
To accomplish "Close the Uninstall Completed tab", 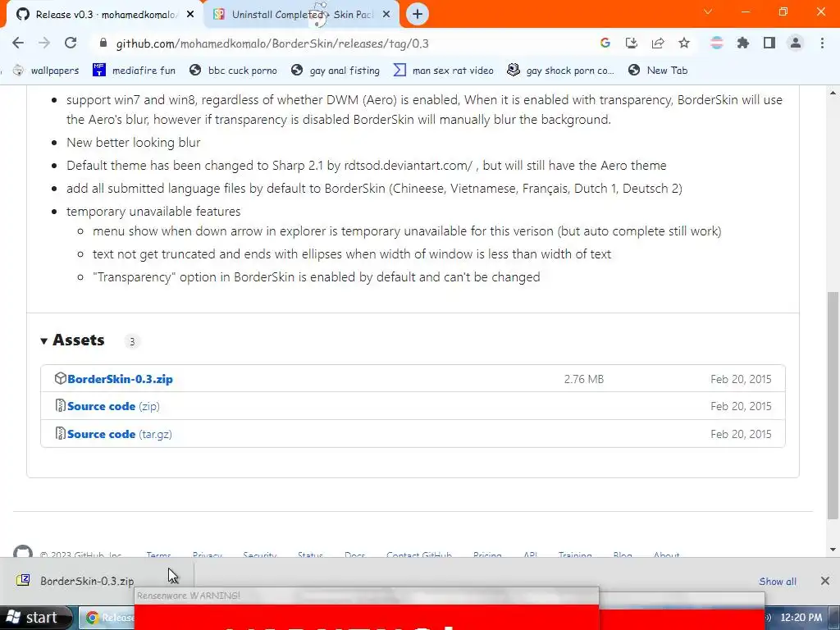I will (386, 15).
